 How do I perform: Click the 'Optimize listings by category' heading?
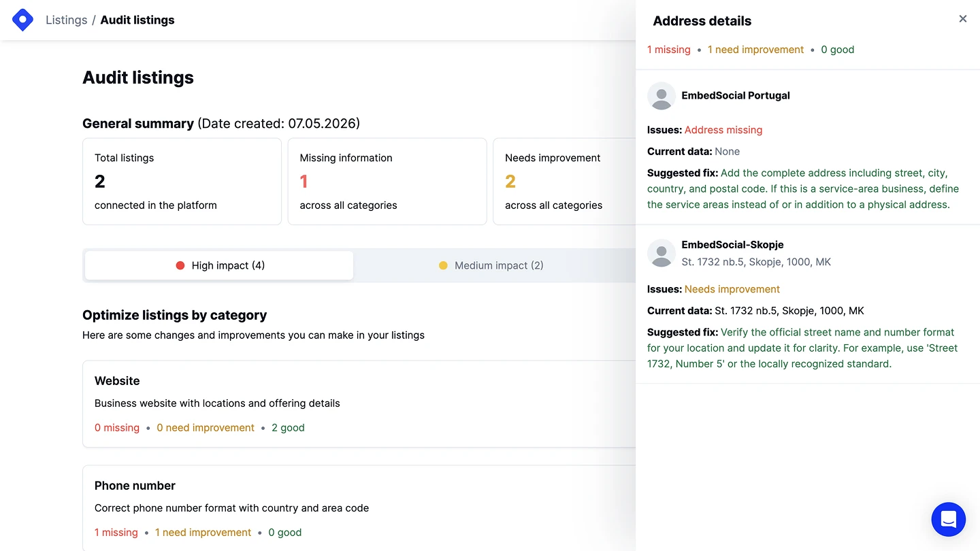(x=174, y=315)
